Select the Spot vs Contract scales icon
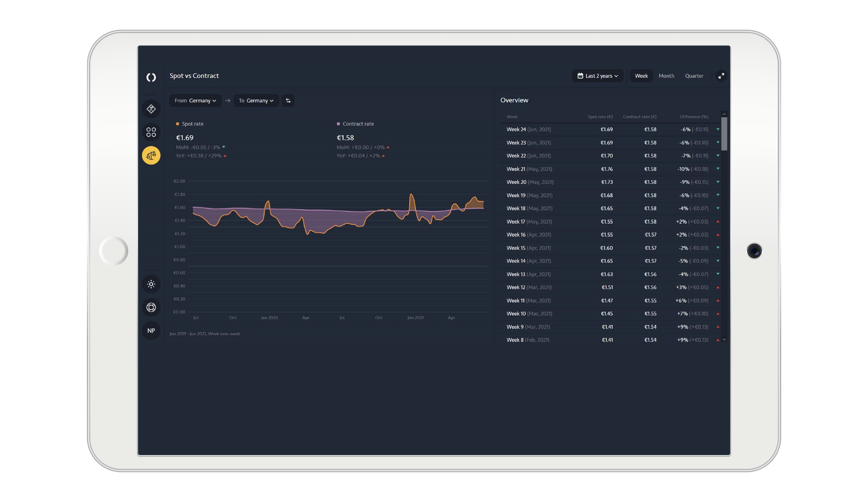The height and width of the screenshot is (502, 868). [x=151, y=155]
